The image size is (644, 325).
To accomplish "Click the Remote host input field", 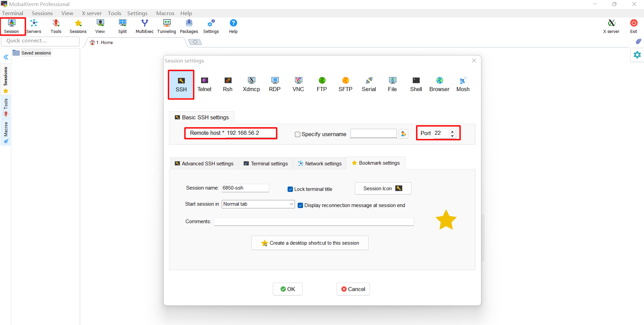I will point(251,133).
